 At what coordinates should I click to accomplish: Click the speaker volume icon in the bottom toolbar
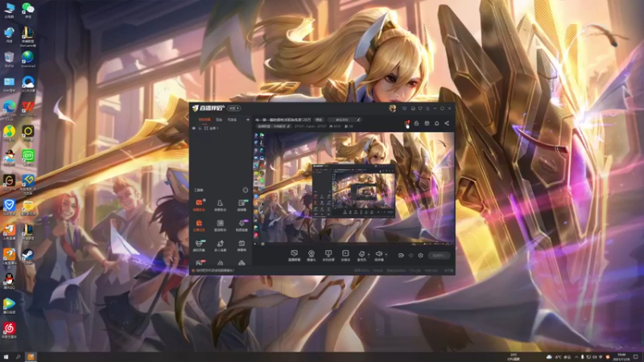tap(378, 255)
